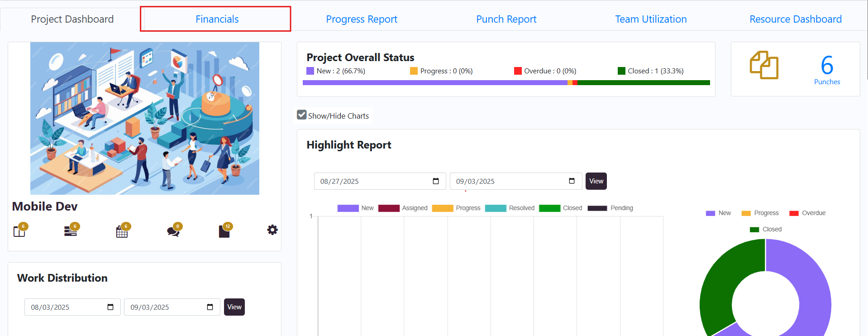The height and width of the screenshot is (336, 868).
Task: Click 'Overdue : 0 (0%)' status label
Action: 550,71
